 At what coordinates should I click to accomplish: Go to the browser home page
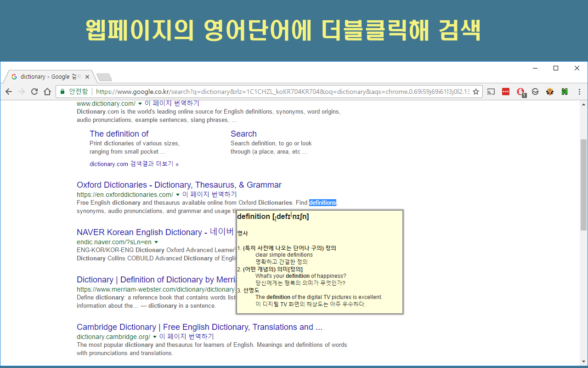pos(48,92)
